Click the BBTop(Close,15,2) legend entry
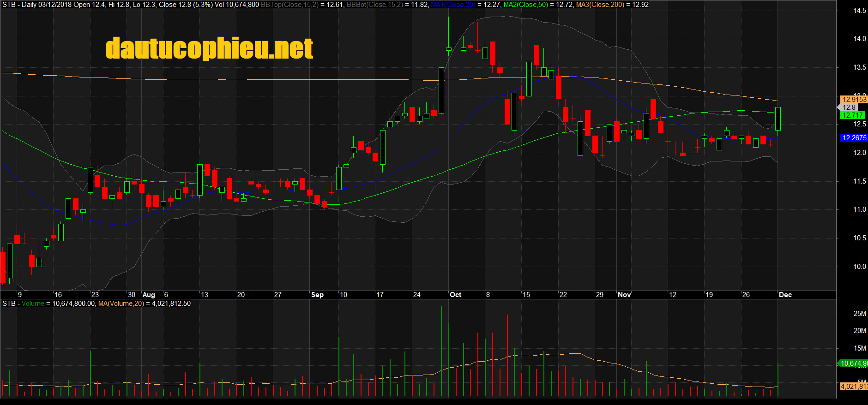Screen dimensions: 868x405 290,5
